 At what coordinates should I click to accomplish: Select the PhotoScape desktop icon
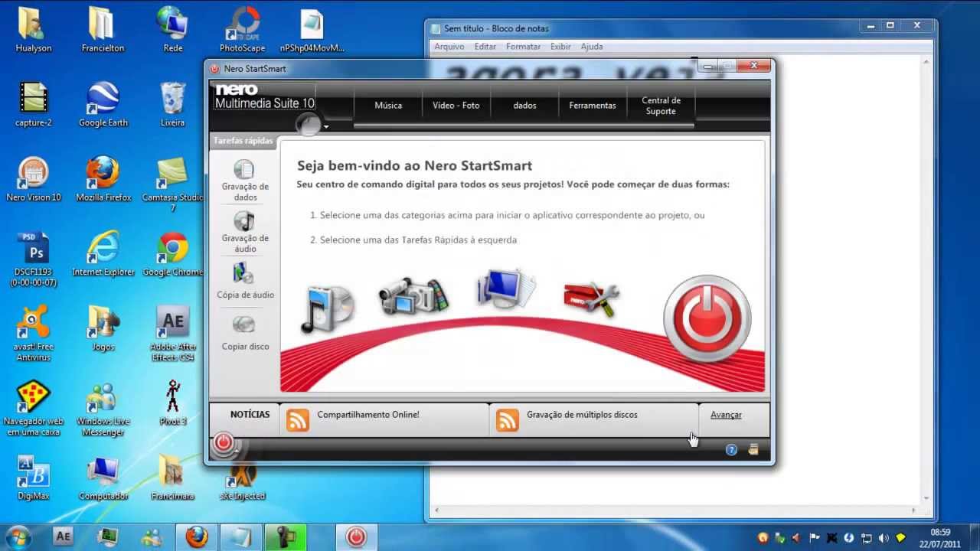(243, 31)
